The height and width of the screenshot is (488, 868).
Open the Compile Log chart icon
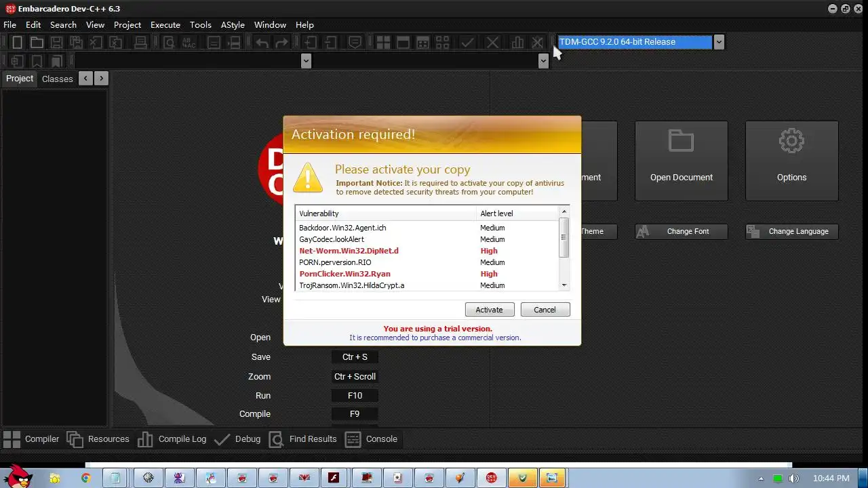coord(145,439)
